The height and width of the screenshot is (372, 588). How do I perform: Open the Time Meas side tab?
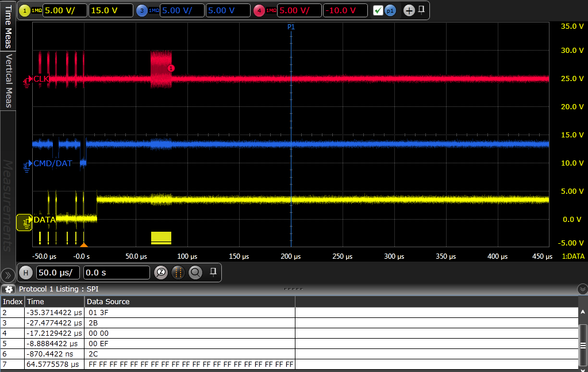click(8, 25)
